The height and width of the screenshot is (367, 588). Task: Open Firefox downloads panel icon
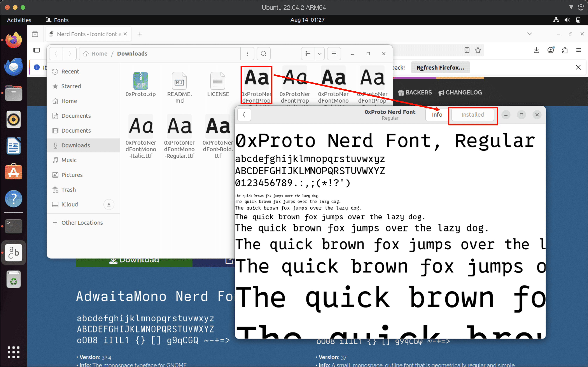point(536,50)
